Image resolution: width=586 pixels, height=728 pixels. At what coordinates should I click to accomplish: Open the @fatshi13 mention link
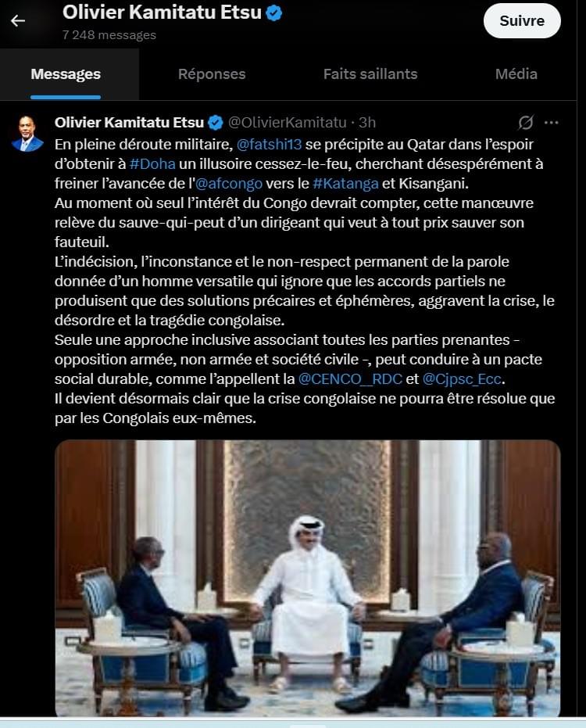pyautogui.click(x=269, y=145)
